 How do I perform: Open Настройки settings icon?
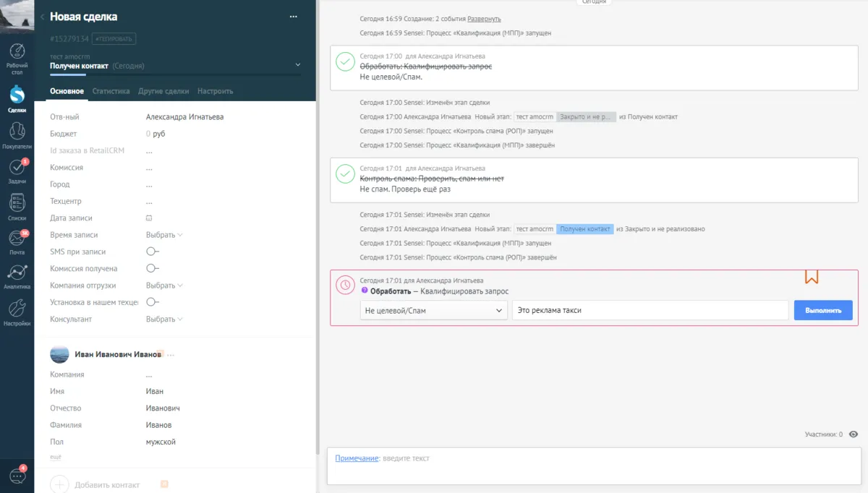[x=17, y=312]
